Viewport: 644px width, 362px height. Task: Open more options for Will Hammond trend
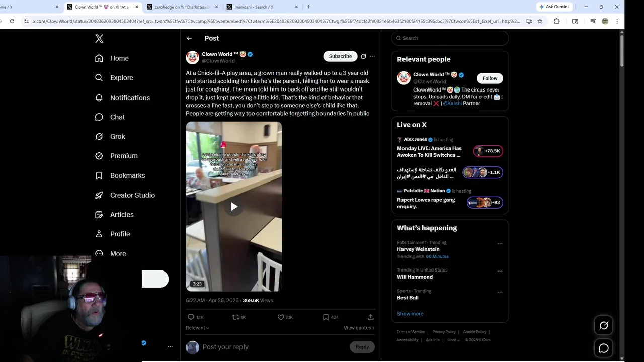pos(500,271)
